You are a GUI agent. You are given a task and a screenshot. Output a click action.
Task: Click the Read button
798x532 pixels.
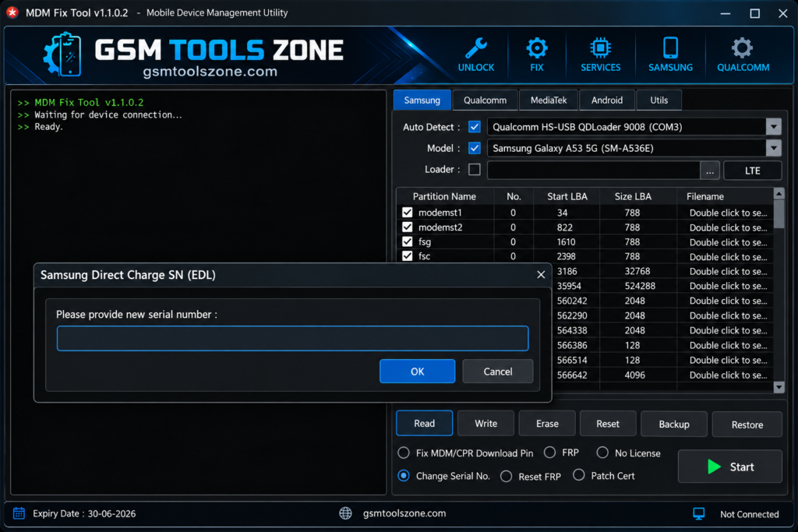(x=425, y=423)
